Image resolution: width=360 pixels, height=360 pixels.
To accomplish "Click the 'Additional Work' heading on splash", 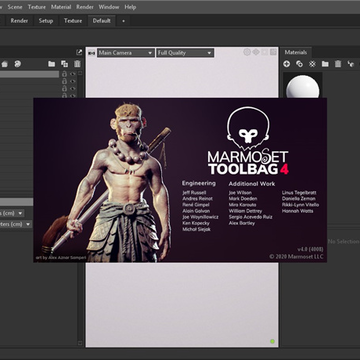I will 252,184.
